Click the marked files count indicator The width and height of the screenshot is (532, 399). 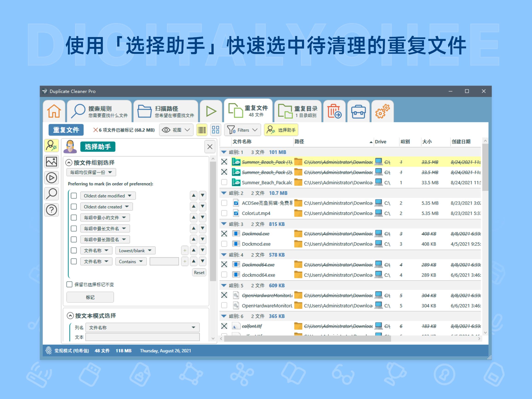tap(124, 130)
